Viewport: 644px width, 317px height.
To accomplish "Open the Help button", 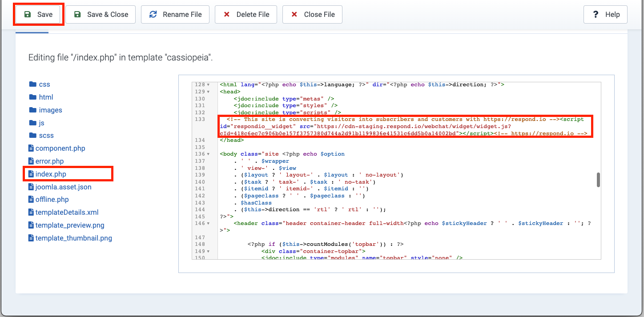I will pyautogui.click(x=605, y=15).
